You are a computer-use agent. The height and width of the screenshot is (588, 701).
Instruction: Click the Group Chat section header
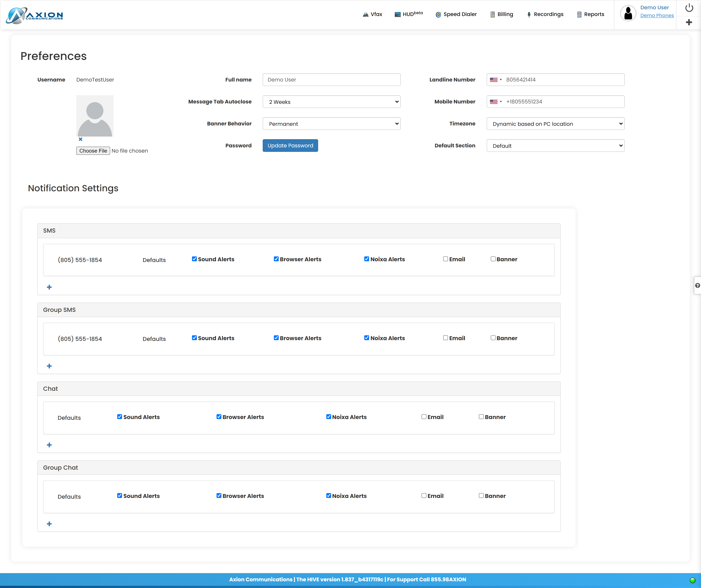pyautogui.click(x=299, y=468)
